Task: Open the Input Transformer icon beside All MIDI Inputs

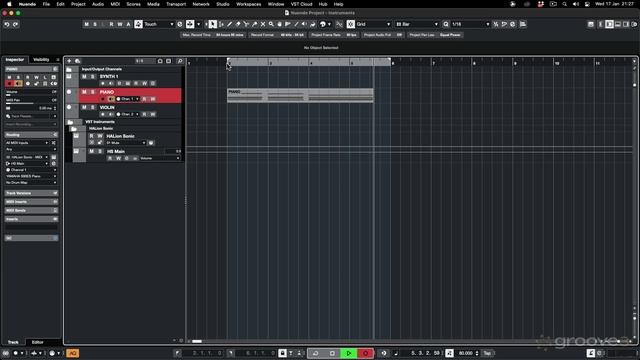Action: click(x=53, y=143)
